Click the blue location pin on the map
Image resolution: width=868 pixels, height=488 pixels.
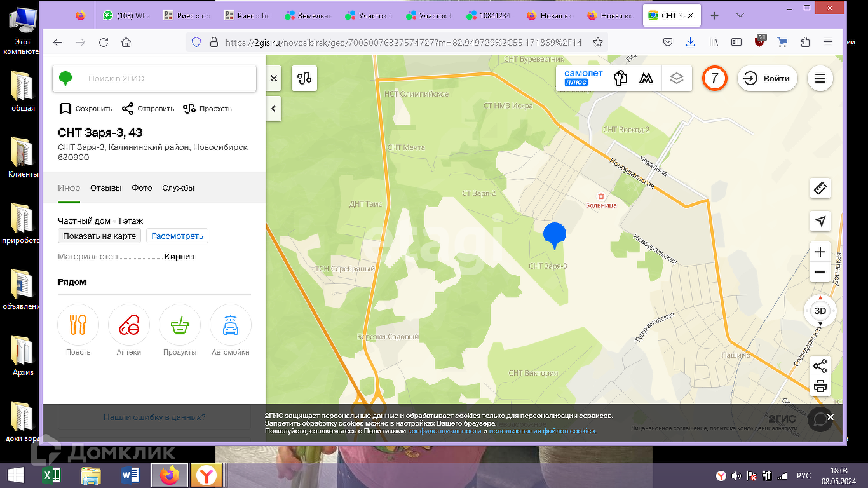click(x=555, y=235)
